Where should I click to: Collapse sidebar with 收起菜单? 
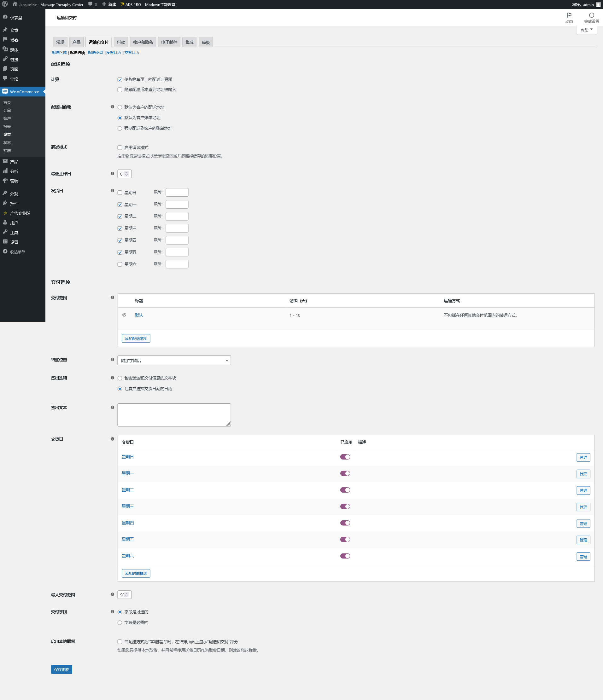(x=17, y=252)
